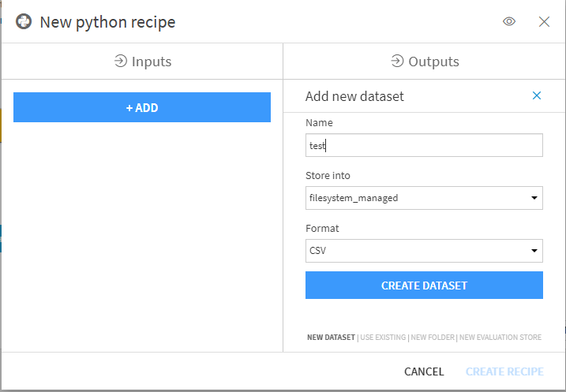Open the Store into dropdown
Viewport: 566px width, 392px height.
424,198
